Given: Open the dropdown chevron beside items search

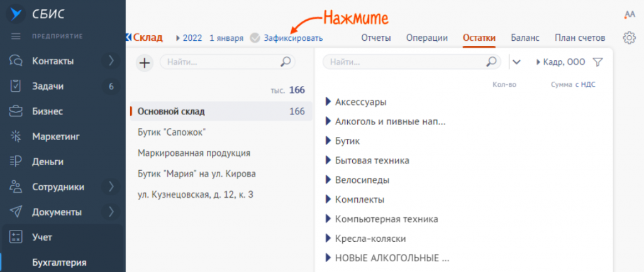Looking at the screenshot, I should point(517,62).
